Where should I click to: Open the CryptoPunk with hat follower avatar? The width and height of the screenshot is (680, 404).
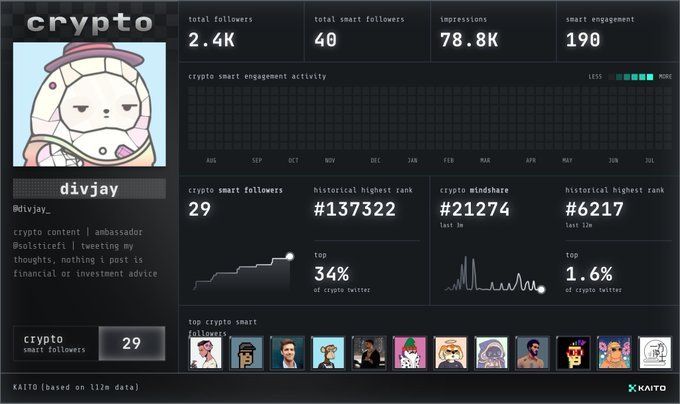point(246,353)
